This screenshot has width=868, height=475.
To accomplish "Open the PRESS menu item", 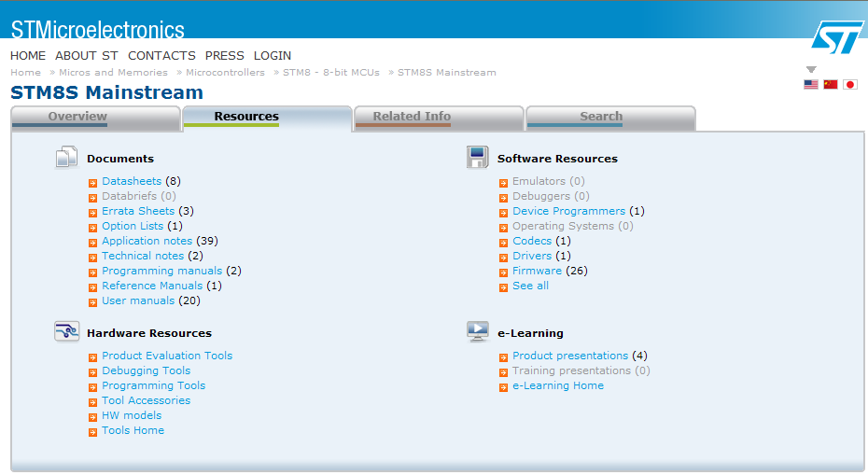I will (x=224, y=55).
